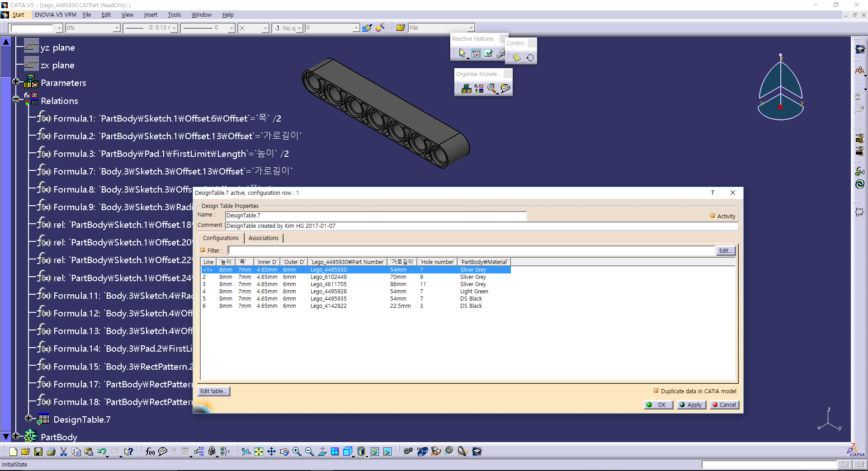Viewport: 868px width, 471px height.
Task: Select the Pan view tool
Action: [271, 452]
